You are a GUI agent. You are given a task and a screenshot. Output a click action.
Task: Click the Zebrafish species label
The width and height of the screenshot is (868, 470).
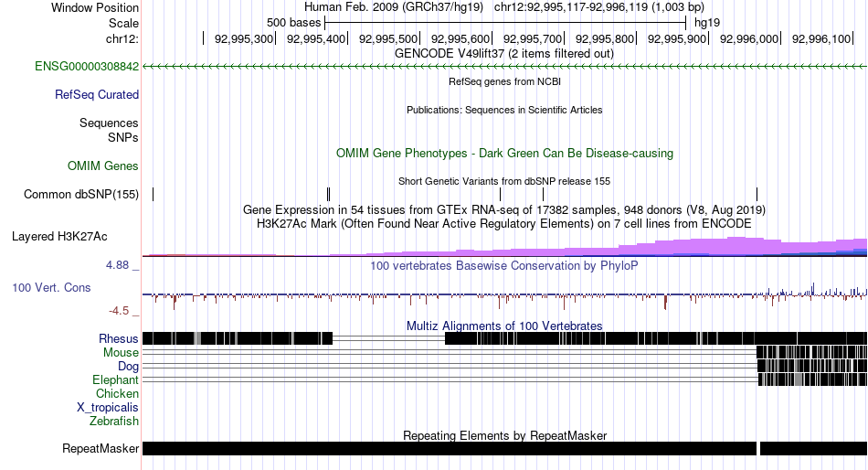pos(114,422)
